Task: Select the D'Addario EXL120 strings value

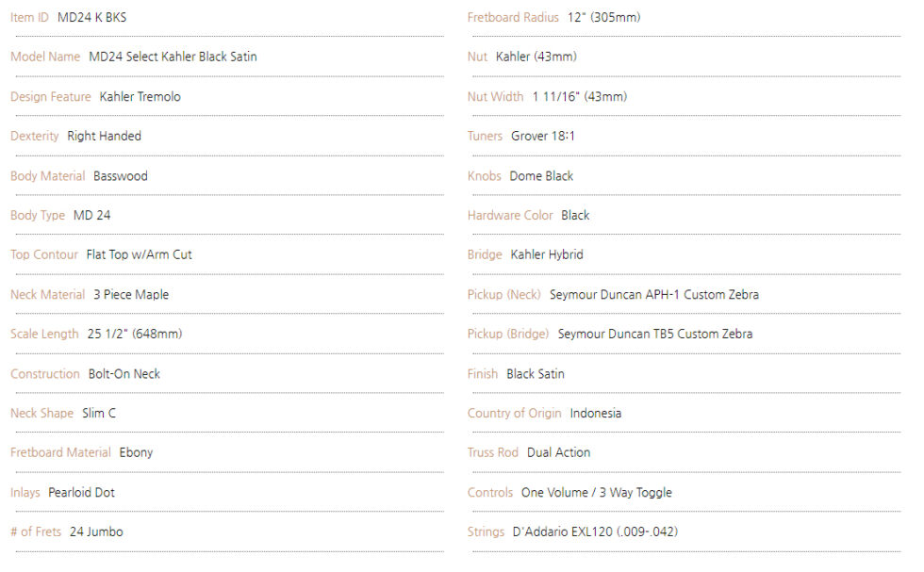Action: point(595,532)
